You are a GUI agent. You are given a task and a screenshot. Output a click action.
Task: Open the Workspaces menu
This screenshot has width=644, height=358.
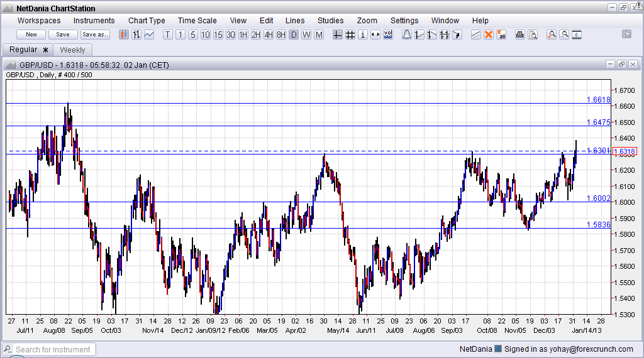tap(39, 21)
